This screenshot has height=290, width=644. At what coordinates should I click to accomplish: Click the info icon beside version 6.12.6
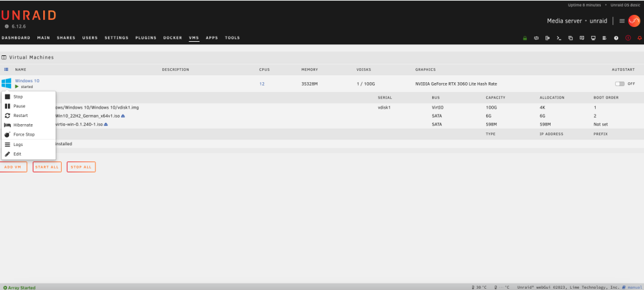[6, 26]
